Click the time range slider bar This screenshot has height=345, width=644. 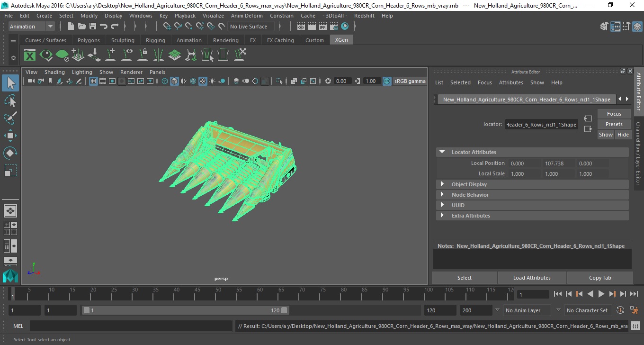[x=185, y=310]
